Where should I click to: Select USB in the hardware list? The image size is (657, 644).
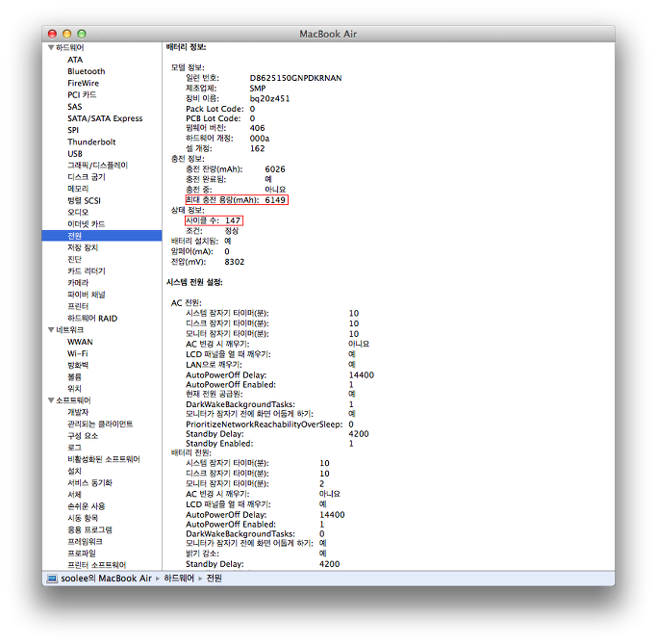tap(74, 153)
